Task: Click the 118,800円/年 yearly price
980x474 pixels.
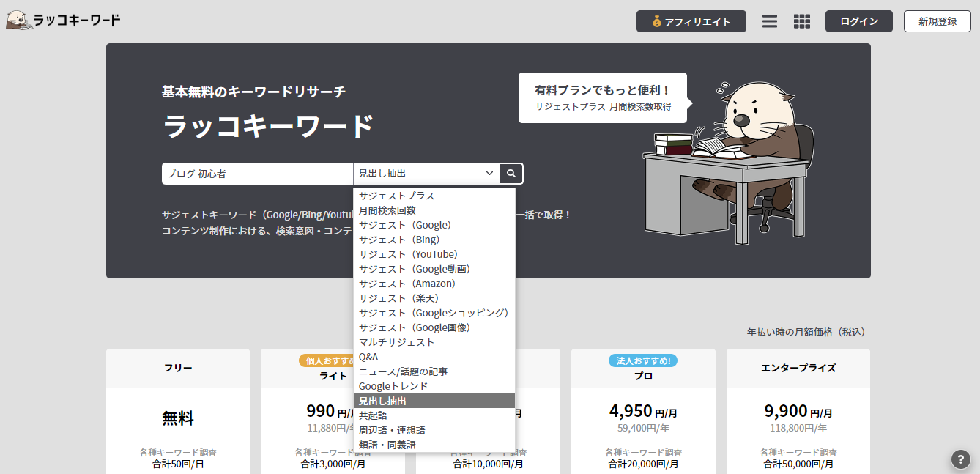Action: (798, 428)
